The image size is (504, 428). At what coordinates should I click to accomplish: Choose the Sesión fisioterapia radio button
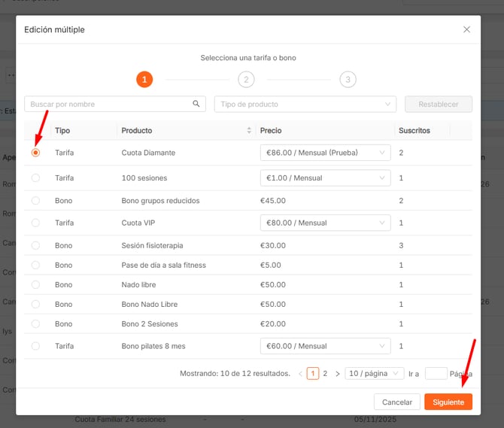coord(35,246)
